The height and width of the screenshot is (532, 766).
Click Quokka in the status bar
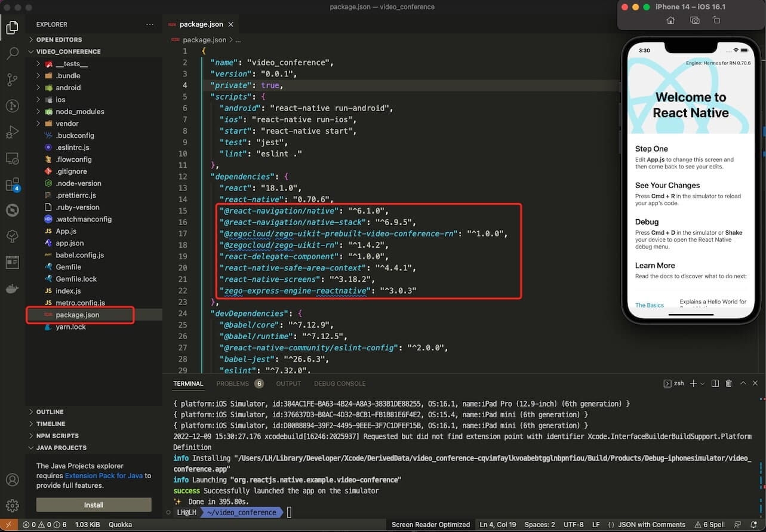coord(120,525)
